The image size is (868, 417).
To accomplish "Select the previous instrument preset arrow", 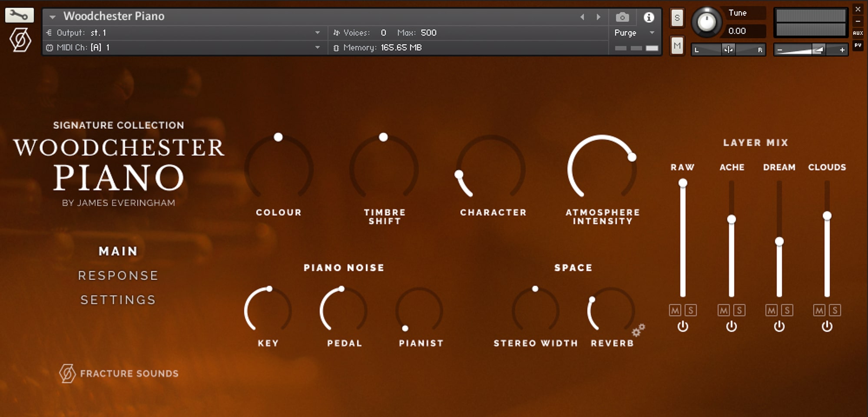I will coord(582,17).
